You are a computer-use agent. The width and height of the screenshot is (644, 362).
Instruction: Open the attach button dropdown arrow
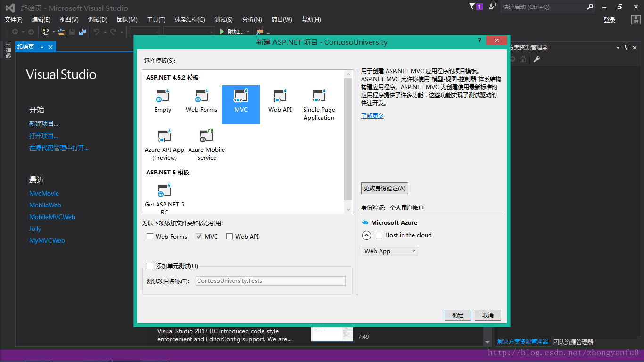[x=248, y=32]
